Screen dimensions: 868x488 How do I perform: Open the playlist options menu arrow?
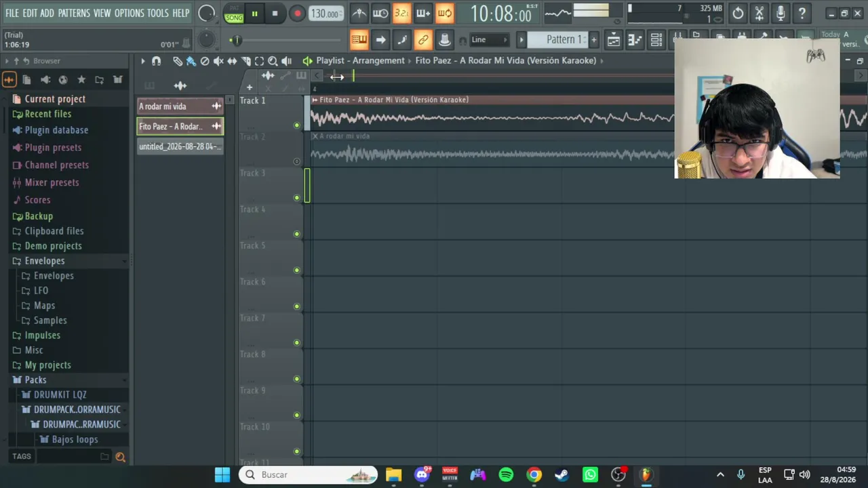143,61
